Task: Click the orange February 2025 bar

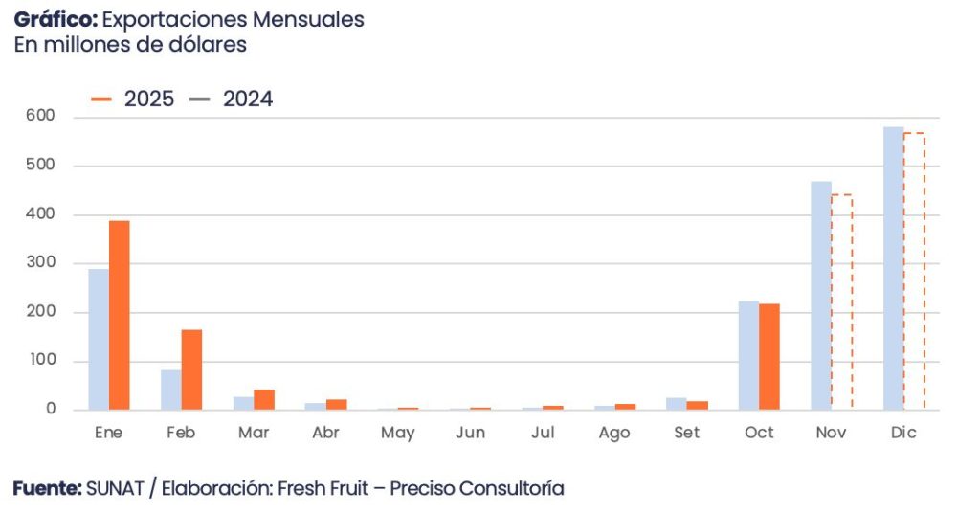Action: point(191,369)
